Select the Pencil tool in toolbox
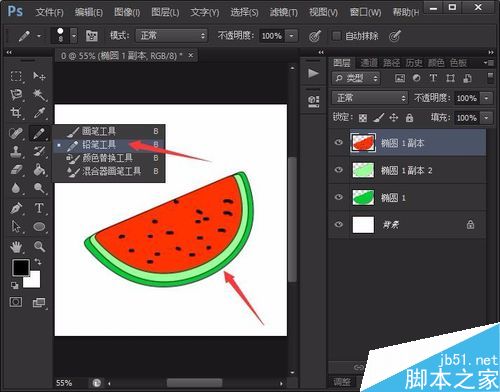 click(39, 133)
